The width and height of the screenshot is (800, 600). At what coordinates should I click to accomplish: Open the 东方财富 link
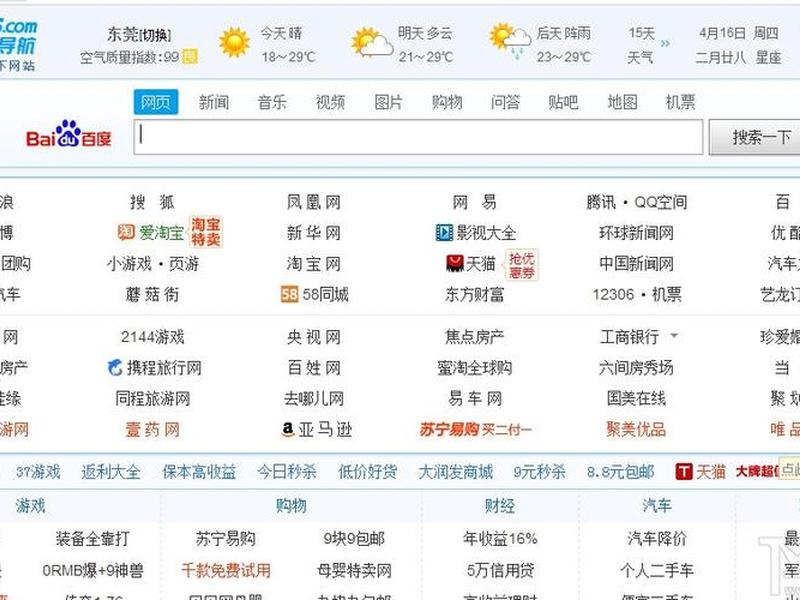(474, 294)
